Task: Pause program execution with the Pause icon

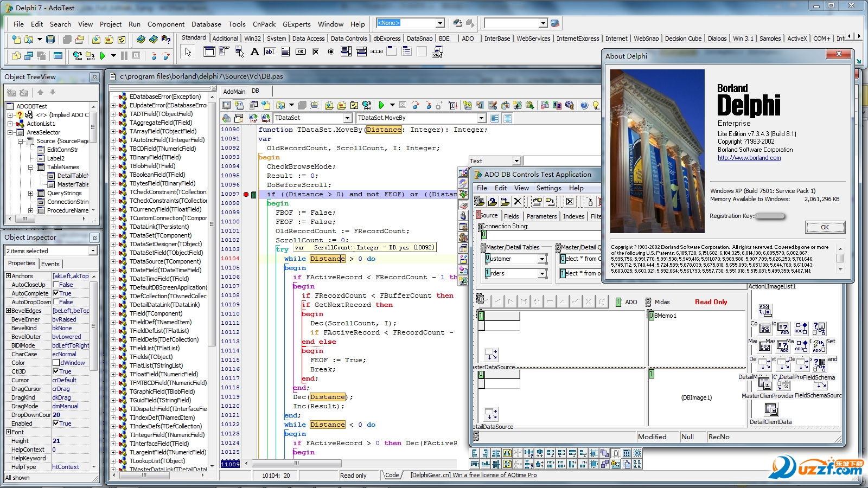Action: (x=124, y=55)
